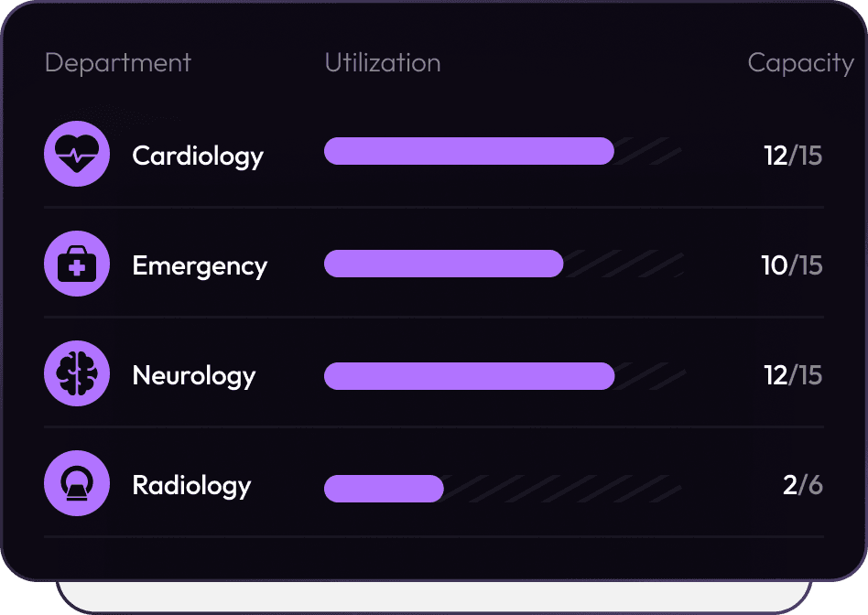Viewport: 868px width, 615px height.
Task: Click Emergency's 10/15 capacity value
Action: 792,265
